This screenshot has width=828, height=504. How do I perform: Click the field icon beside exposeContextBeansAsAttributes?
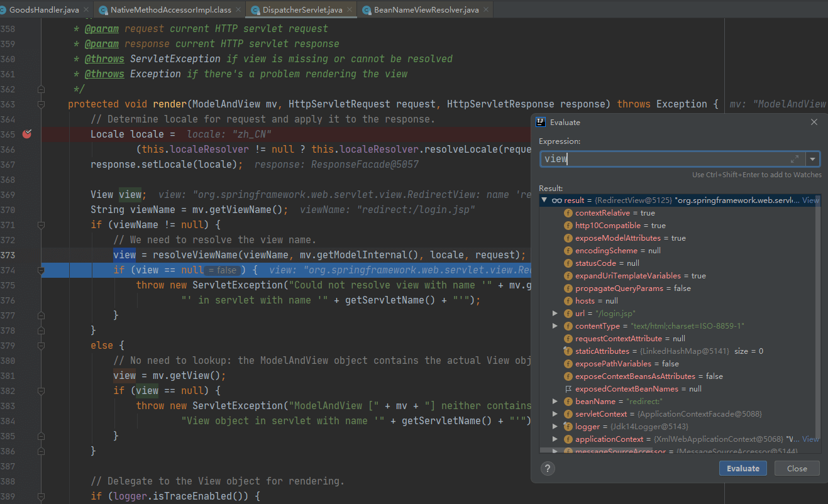[x=568, y=376]
